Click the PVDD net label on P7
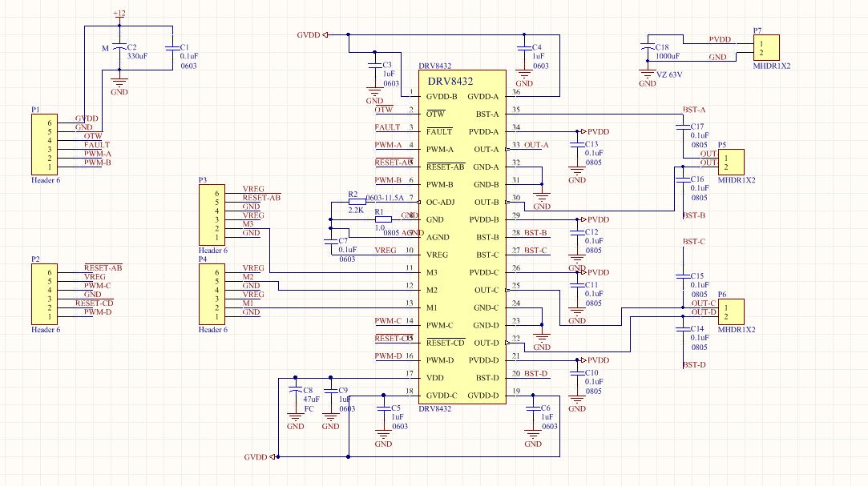 (721, 40)
